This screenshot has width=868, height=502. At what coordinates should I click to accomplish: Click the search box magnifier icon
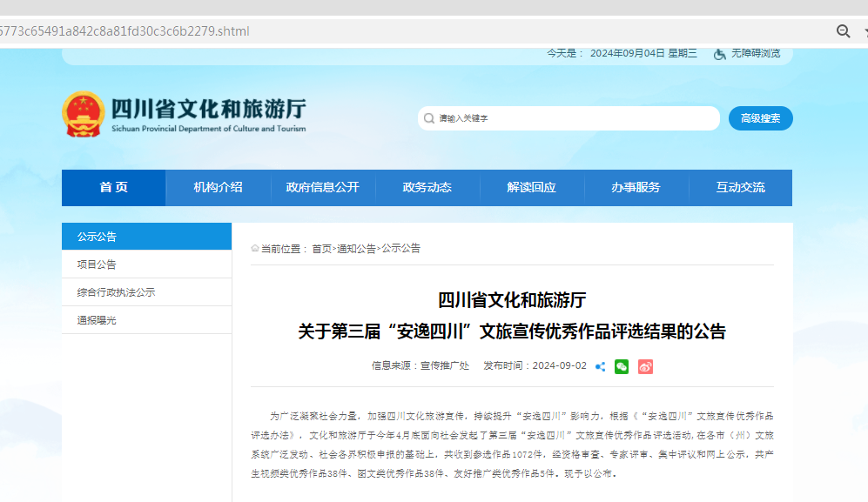(428, 118)
